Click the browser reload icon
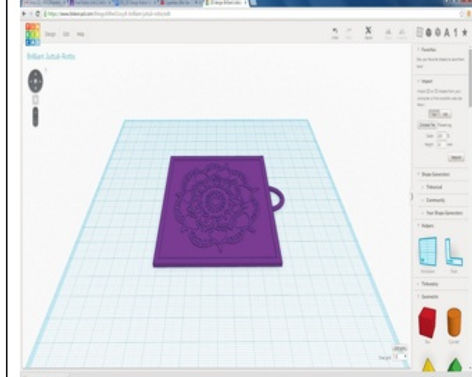 point(38,14)
